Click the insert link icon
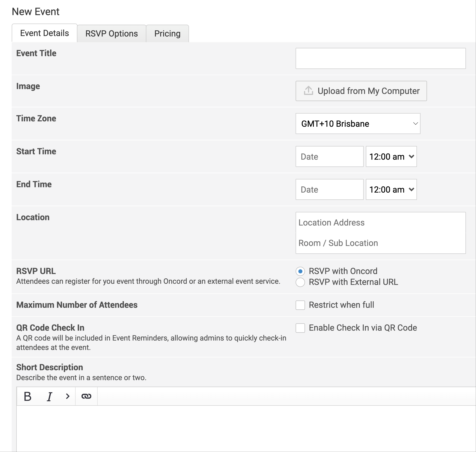Screen dimensions: 476x452 [x=86, y=396]
